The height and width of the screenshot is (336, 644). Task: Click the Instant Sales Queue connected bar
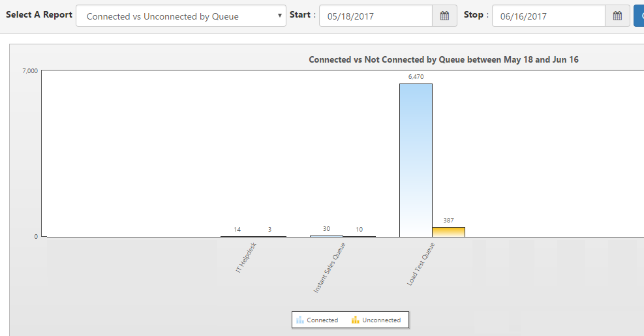tap(326, 236)
